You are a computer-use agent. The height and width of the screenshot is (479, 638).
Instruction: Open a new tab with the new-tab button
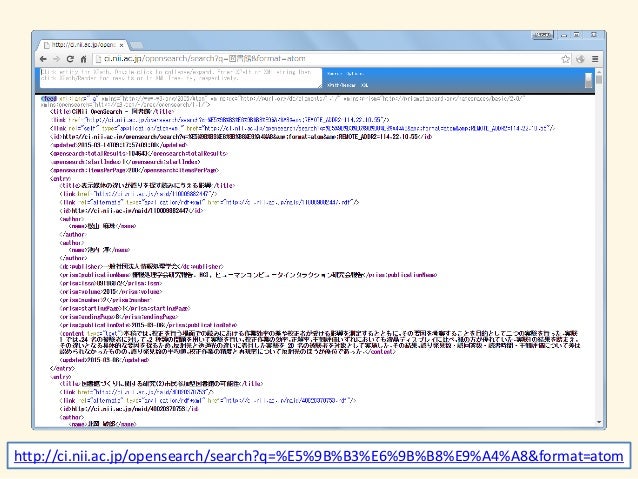coord(137,45)
